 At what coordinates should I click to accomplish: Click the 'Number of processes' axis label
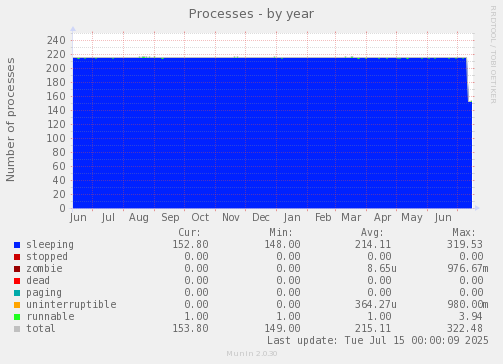click(10, 120)
